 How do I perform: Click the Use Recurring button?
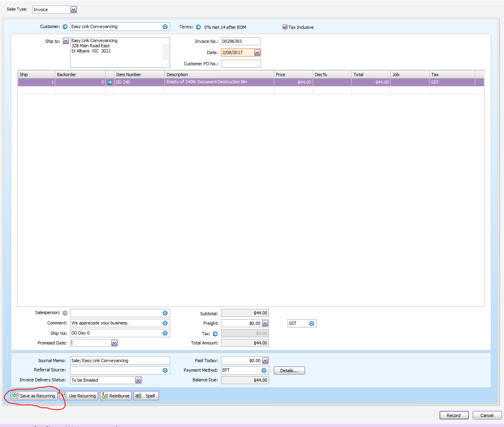point(79,396)
